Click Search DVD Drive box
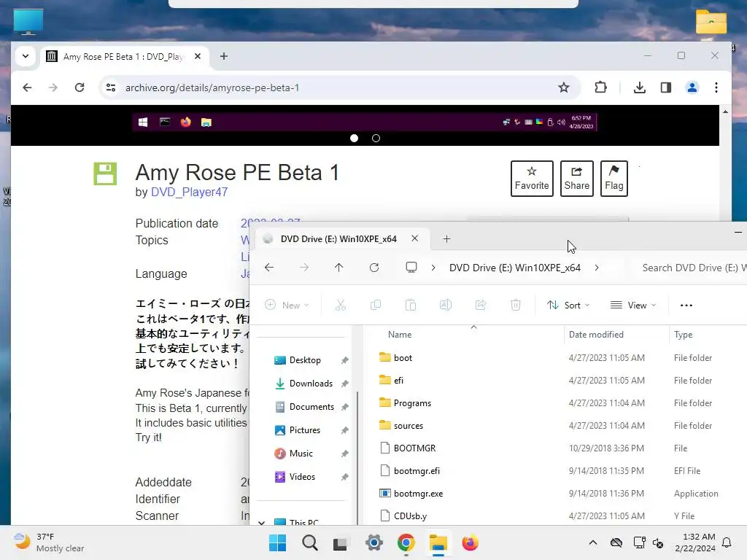 pos(689,268)
